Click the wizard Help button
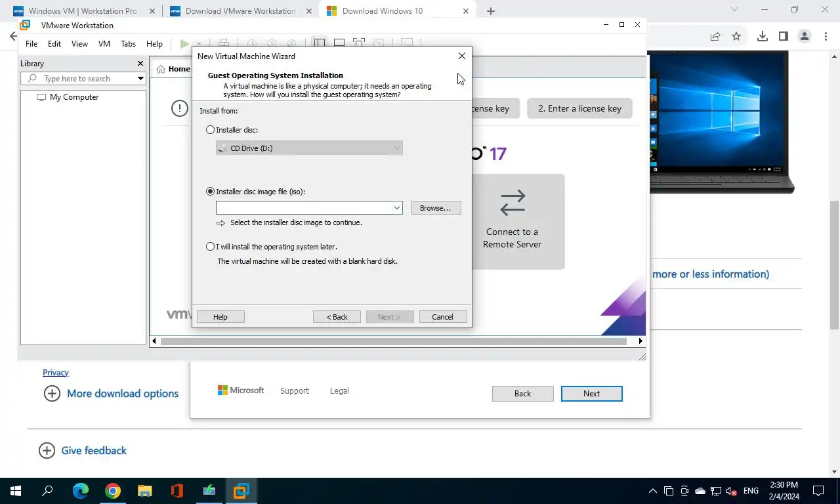 pyautogui.click(x=220, y=317)
